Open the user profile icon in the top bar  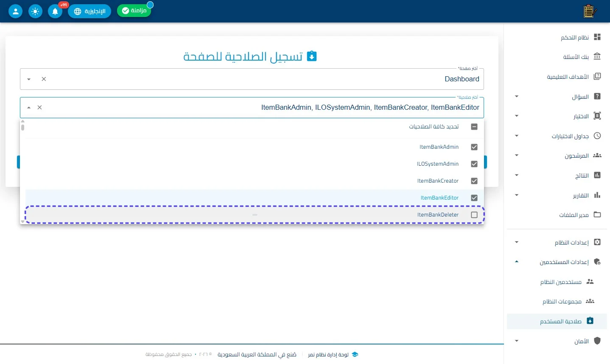click(15, 11)
